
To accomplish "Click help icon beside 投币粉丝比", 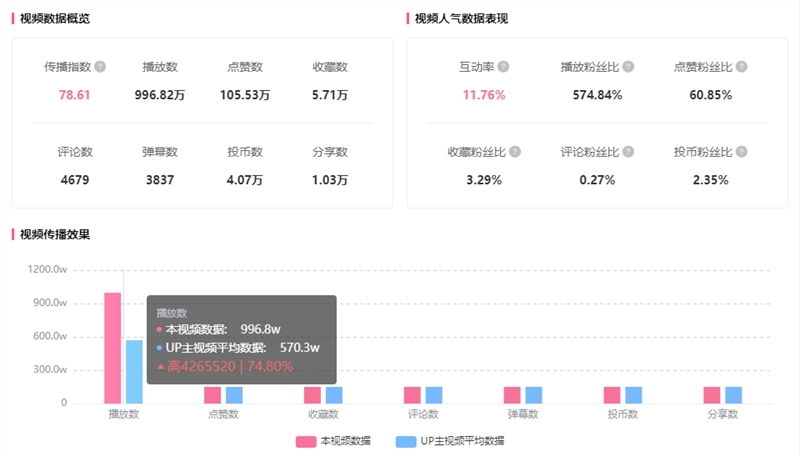I will click(742, 151).
